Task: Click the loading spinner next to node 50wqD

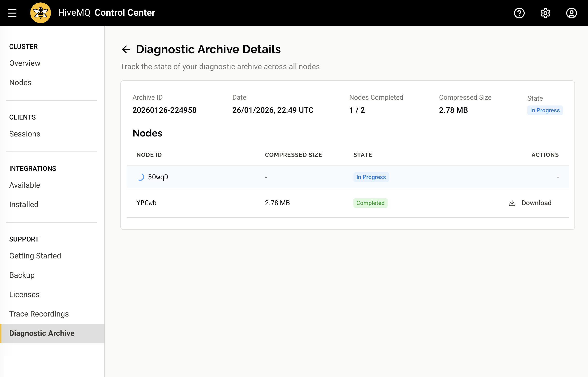Action: tap(141, 177)
